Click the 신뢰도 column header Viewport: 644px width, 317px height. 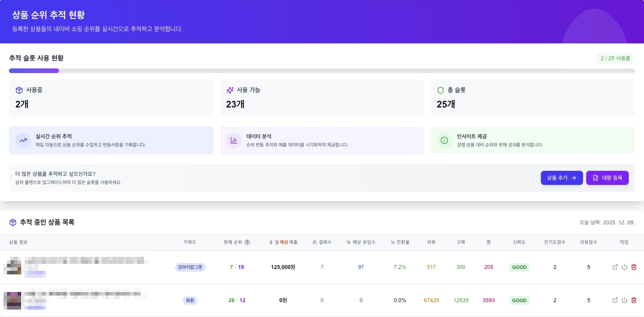[x=519, y=242]
